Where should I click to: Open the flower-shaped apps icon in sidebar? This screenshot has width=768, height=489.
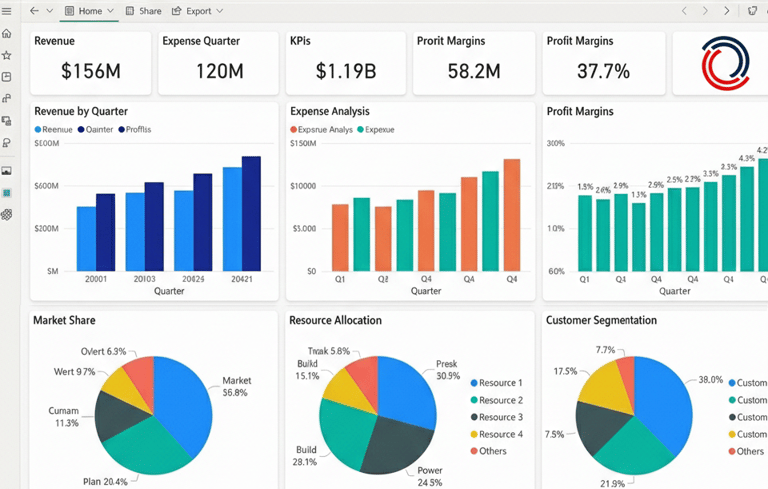coord(6,214)
